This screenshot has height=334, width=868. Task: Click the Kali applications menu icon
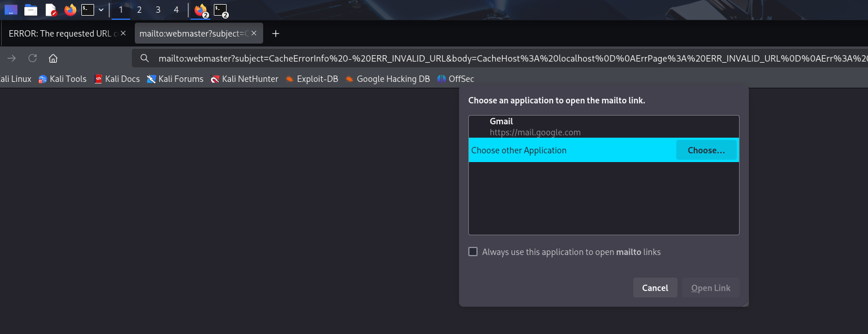11,10
